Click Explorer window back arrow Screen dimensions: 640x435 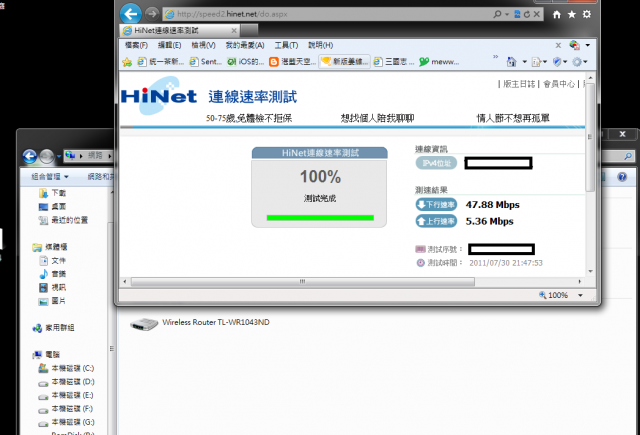(x=29, y=156)
